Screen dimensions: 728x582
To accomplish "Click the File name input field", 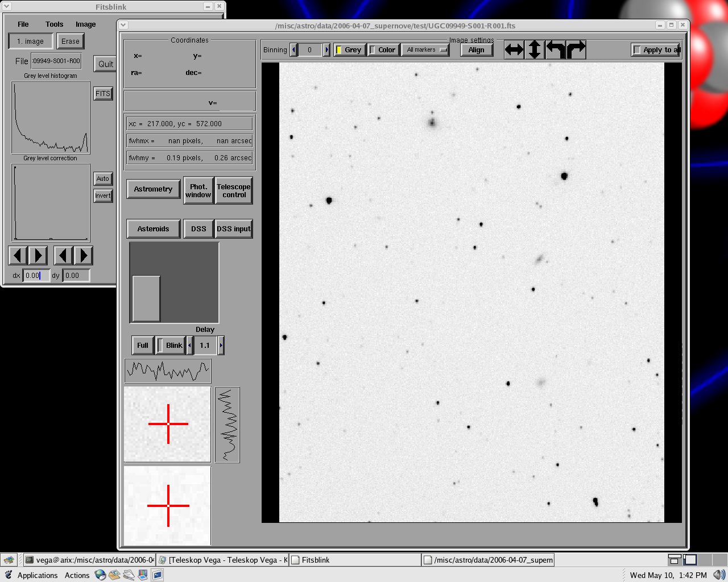I will click(x=56, y=61).
